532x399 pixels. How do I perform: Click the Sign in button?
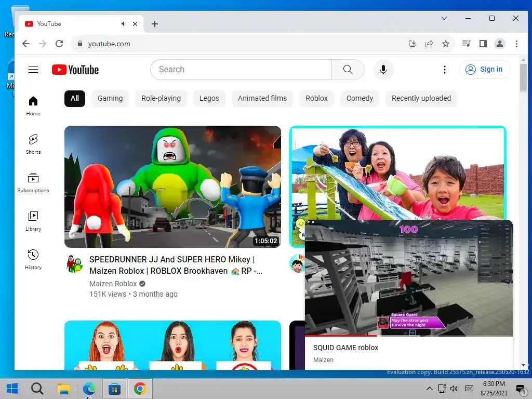coord(485,70)
